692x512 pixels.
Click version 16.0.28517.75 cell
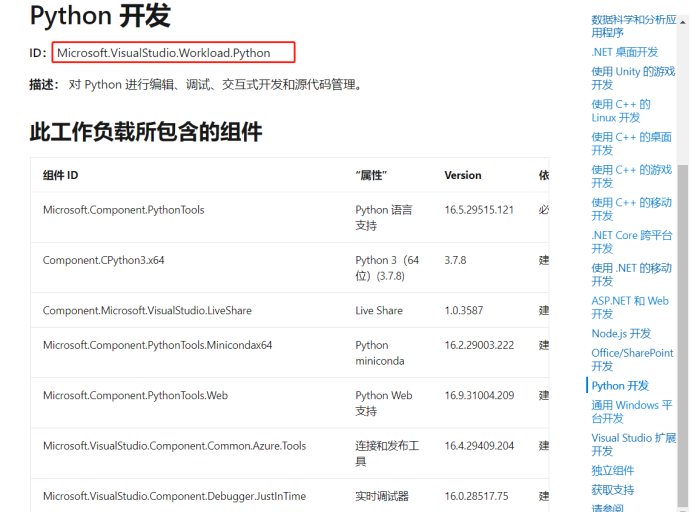[476, 496]
